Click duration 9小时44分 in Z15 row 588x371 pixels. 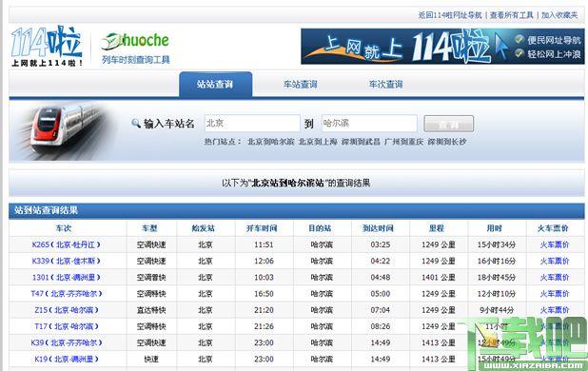[x=497, y=310]
